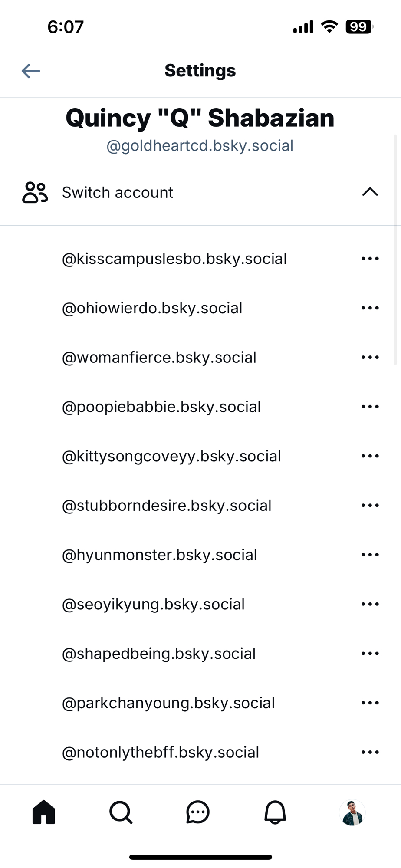Select the @shapedbeing.bsky.social account
The height and width of the screenshot is (868, 401).
tap(159, 654)
